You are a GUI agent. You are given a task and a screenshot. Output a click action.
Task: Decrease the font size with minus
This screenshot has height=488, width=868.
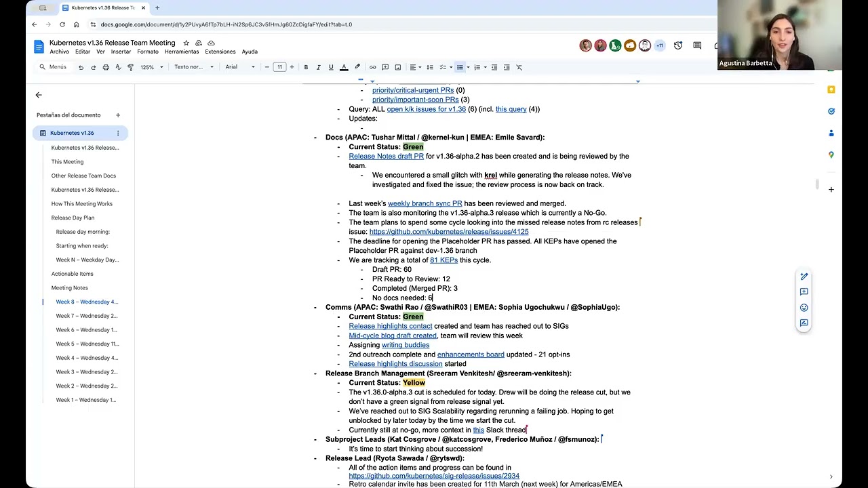click(267, 67)
